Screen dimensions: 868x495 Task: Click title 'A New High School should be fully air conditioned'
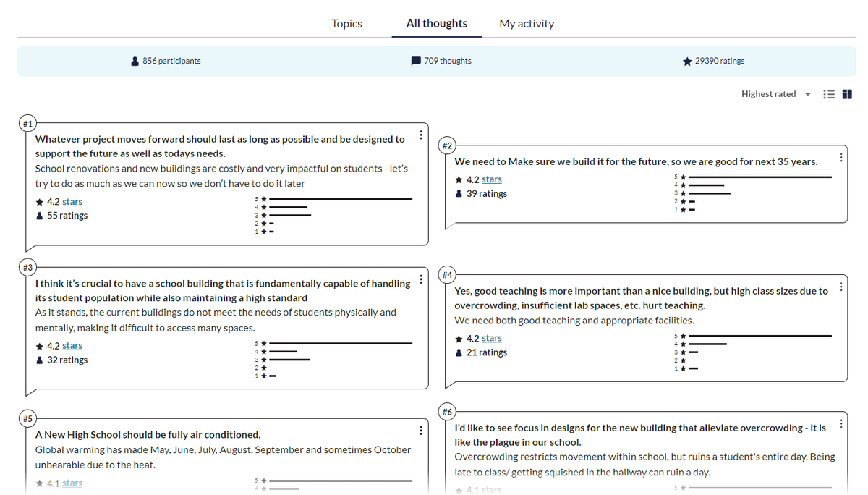148,434
